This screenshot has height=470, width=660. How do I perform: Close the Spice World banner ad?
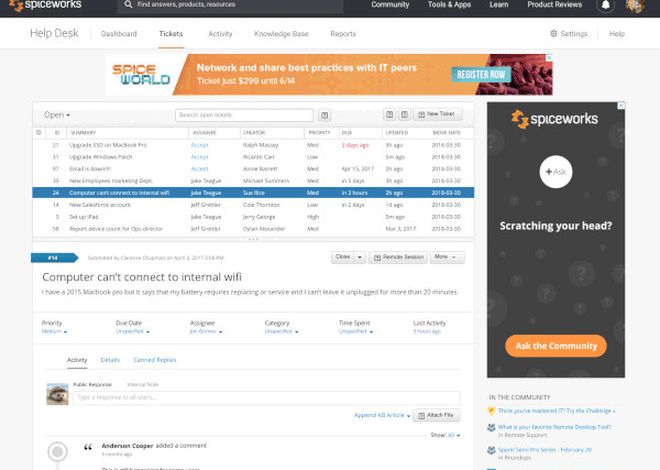(x=549, y=58)
